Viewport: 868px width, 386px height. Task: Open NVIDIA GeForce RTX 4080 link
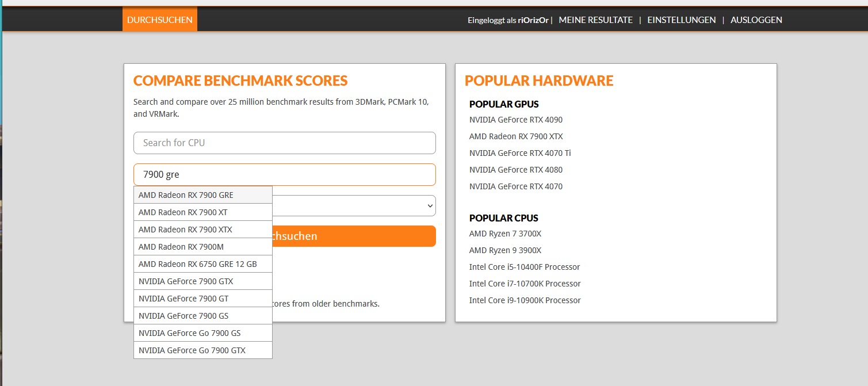click(516, 170)
